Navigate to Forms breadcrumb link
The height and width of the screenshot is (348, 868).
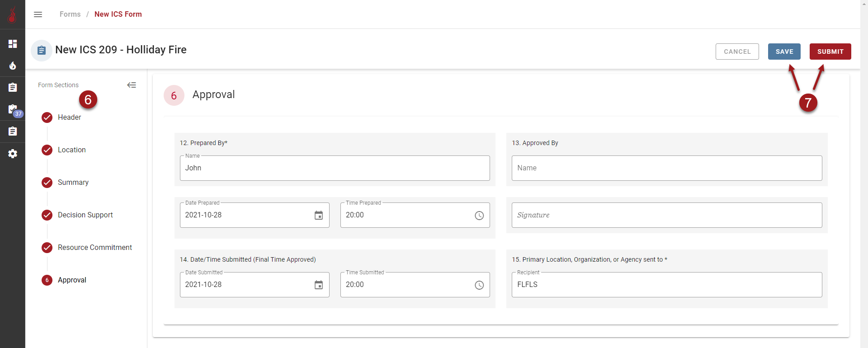70,14
